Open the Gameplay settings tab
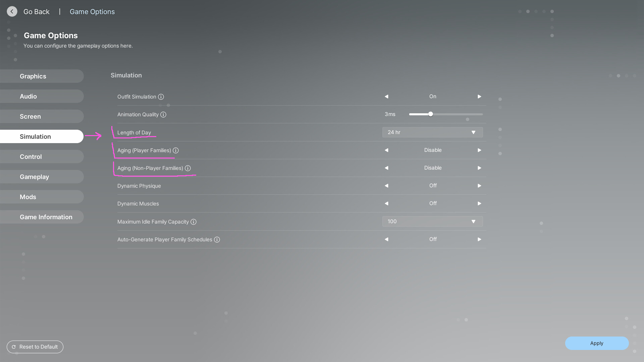 click(x=34, y=177)
